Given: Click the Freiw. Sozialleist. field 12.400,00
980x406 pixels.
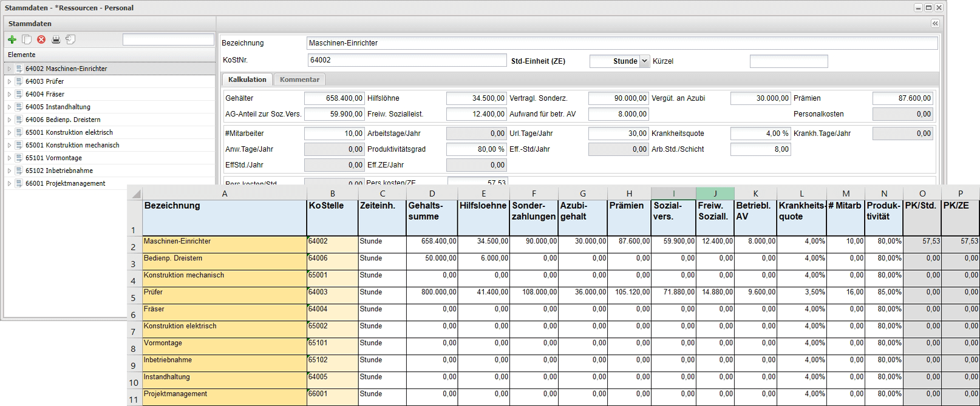Looking at the screenshot, I should pos(476,113).
